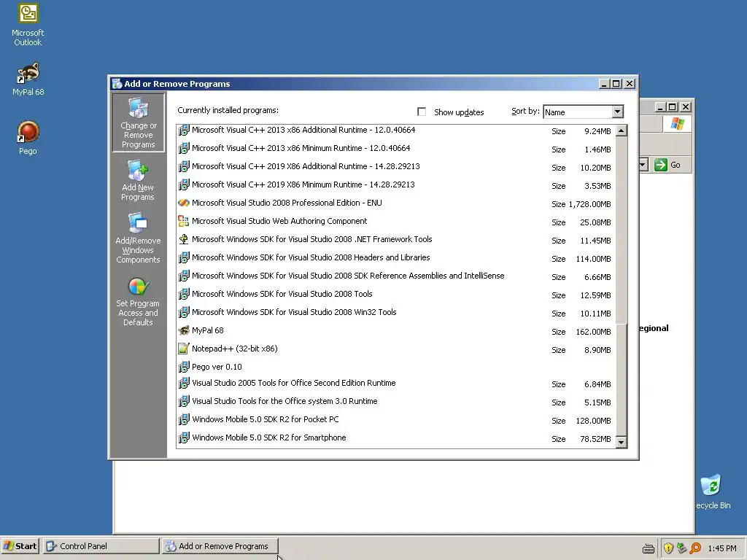The width and height of the screenshot is (747, 560).
Task: Click the Pego ver 0.10 list icon
Action: pos(183,367)
